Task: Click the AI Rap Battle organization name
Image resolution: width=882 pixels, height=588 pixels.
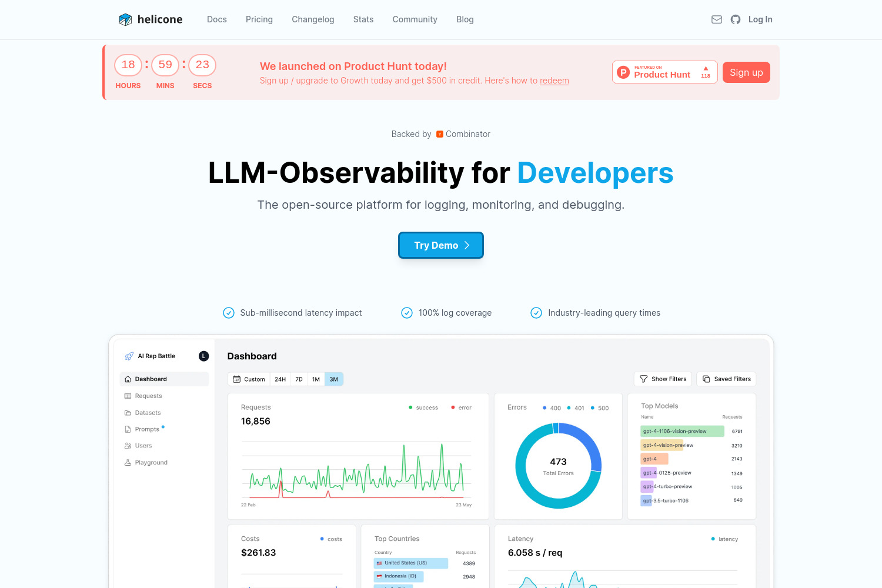Action: (156, 356)
